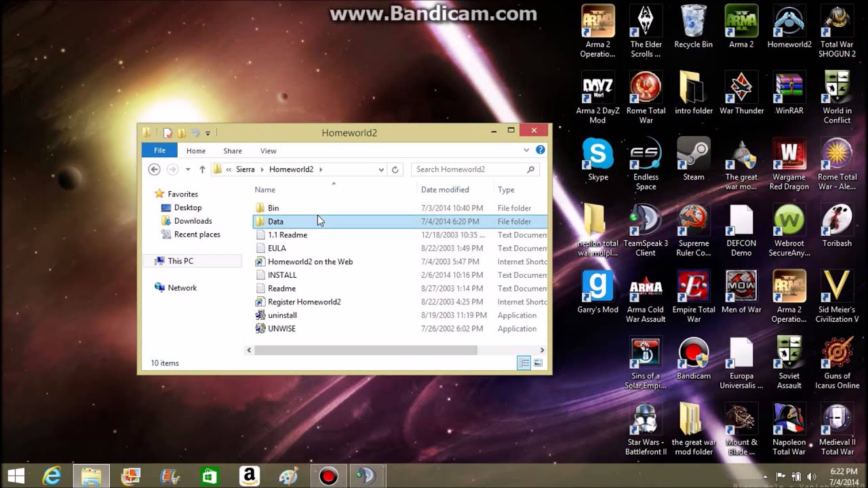The image size is (868, 488).
Task: Launch Men of War desktop shortcut
Action: coord(741,293)
